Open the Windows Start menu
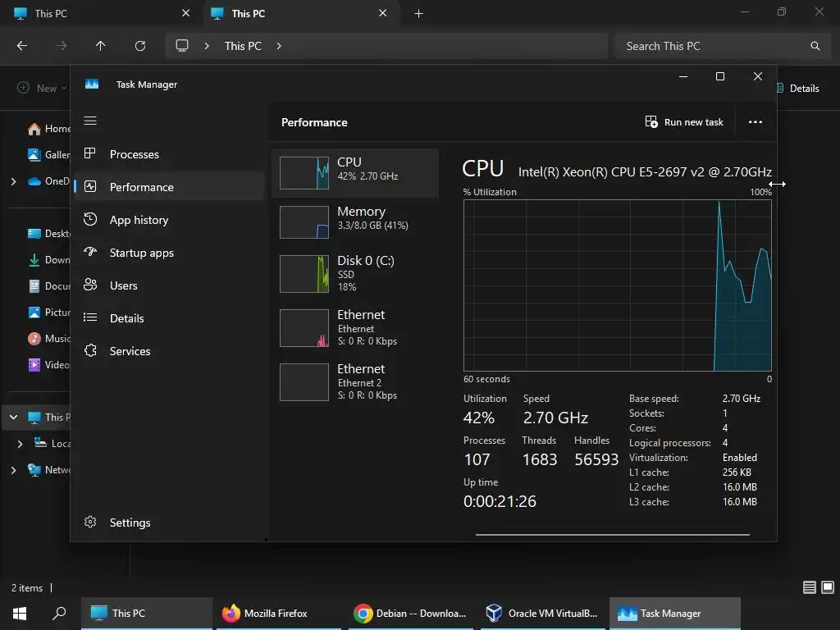 point(20,614)
